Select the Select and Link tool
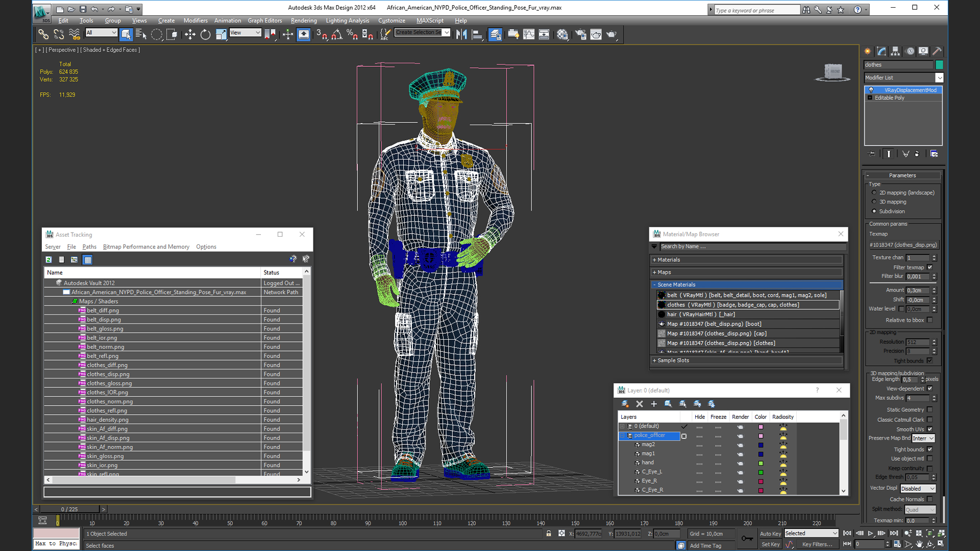Image resolution: width=980 pixels, height=551 pixels. coord(43,34)
